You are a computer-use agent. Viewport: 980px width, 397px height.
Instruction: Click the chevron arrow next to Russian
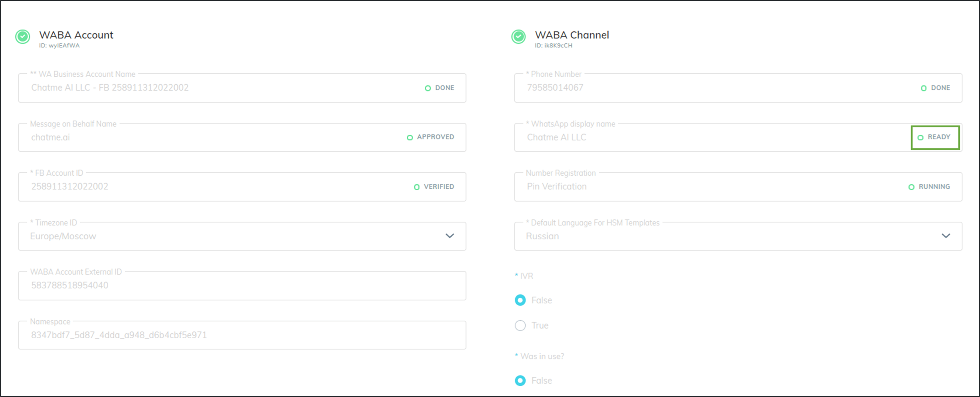[946, 236]
